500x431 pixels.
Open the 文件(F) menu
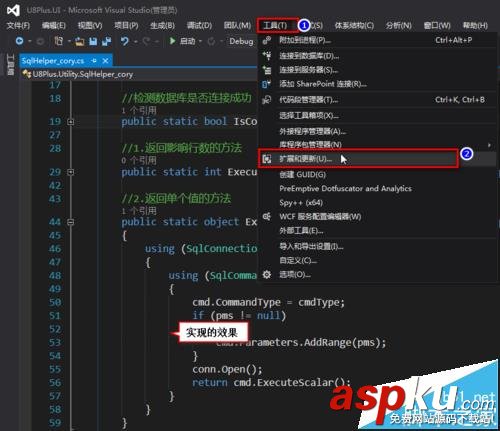18,25
